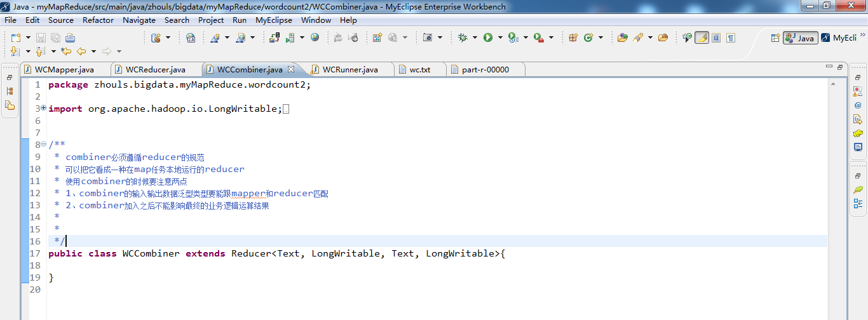Click the Last Edit Location icon

tap(66, 51)
